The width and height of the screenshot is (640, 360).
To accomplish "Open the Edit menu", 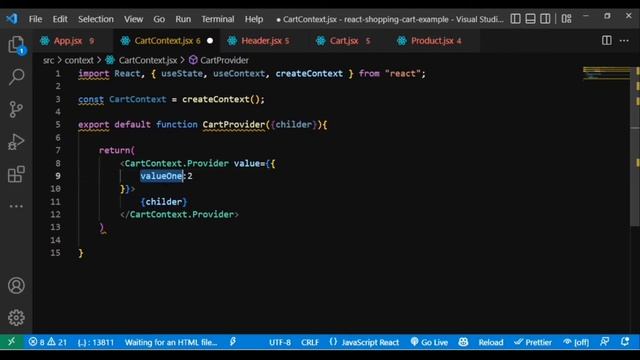I will pyautogui.click(x=60, y=19).
